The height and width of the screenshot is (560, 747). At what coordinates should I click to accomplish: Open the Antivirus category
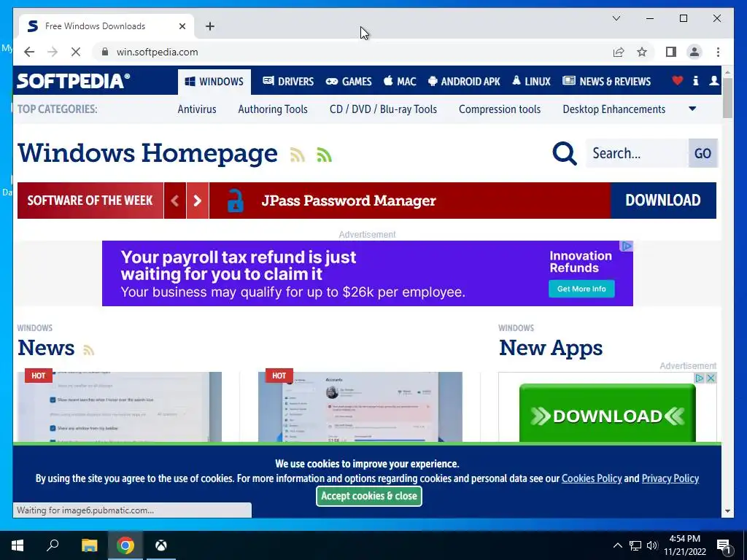coord(197,109)
